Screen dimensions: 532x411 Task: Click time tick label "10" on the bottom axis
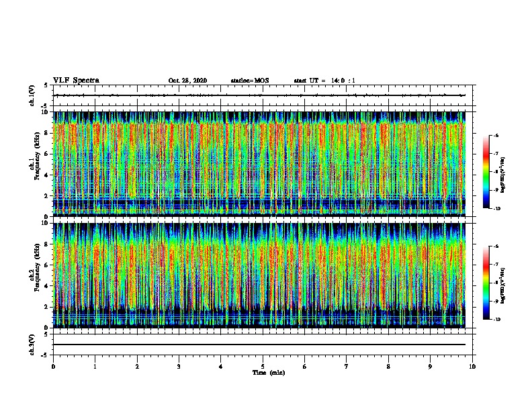tap(472, 367)
